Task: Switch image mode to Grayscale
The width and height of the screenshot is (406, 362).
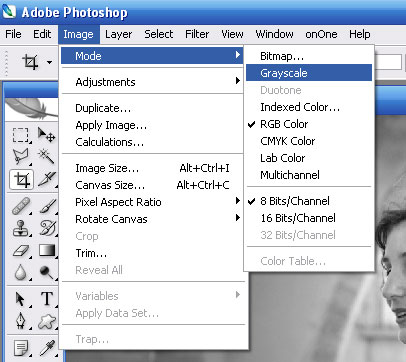Action: (309, 73)
